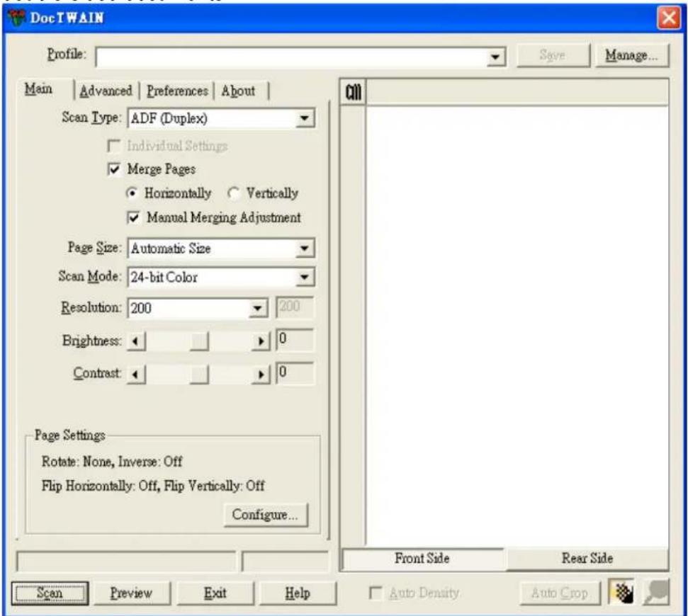Click the Auto Crop button
Viewport: 688px width, 616px height.
point(560,593)
